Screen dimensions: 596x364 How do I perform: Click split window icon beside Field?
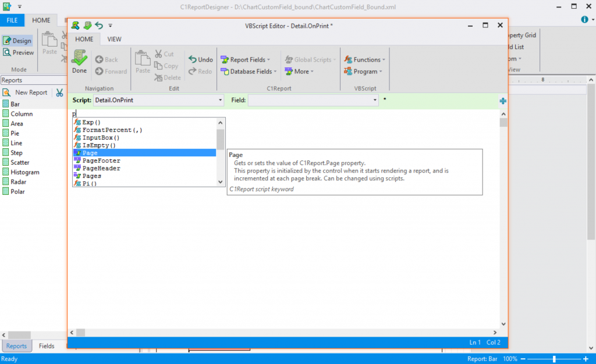[503, 101]
